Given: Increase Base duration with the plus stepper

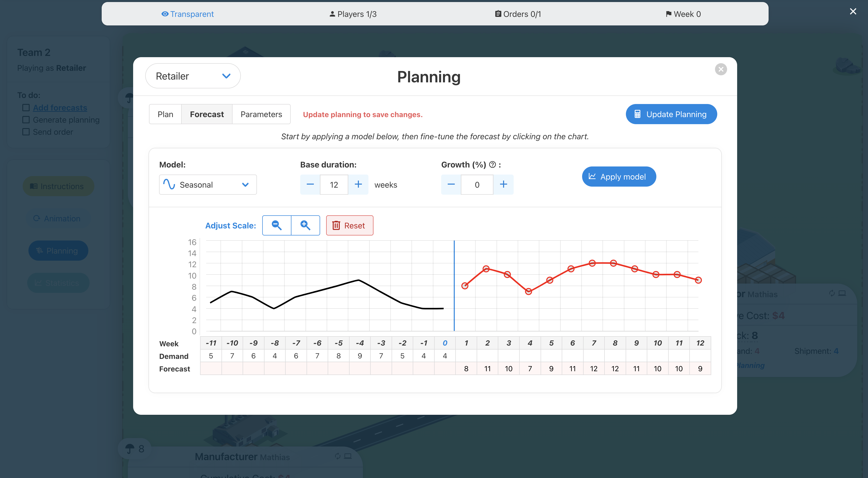Looking at the screenshot, I should click(x=359, y=184).
